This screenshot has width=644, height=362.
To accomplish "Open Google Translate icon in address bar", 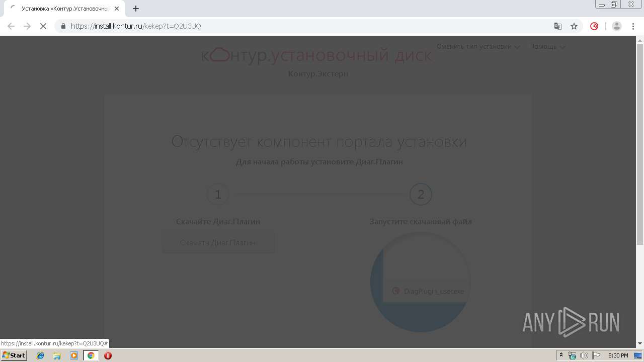I will (557, 26).
